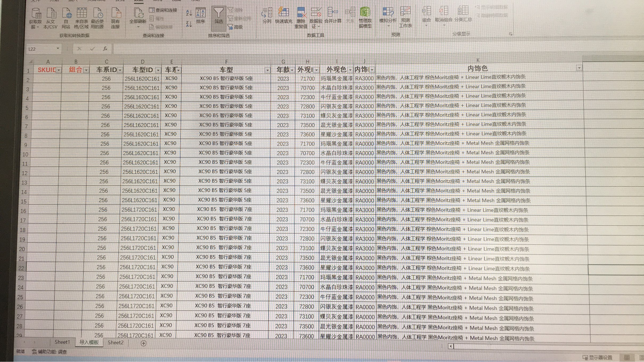The height and width of the screenshot is (362, 644).
Task: Click cell XC90 B5 智行豪华版 7座 in row 29
Action: pos(222,335)
